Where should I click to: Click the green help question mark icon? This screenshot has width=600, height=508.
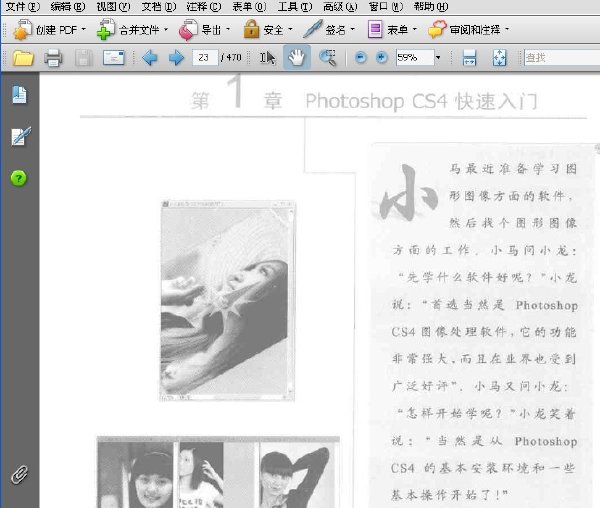coord(19,178)
